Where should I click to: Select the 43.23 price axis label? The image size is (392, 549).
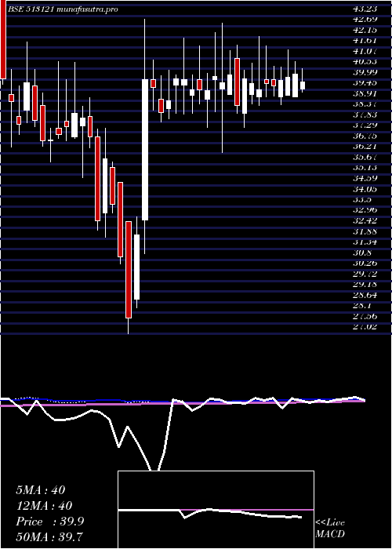365,9
